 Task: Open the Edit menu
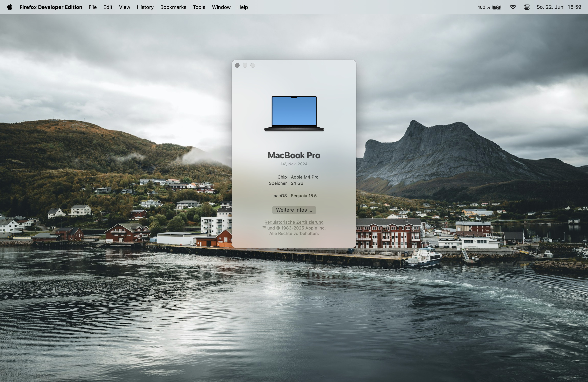tap(108, 7)
